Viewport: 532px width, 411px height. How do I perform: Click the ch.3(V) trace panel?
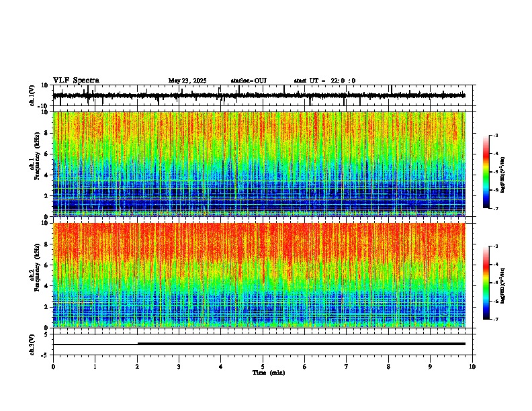click(264, 345)
